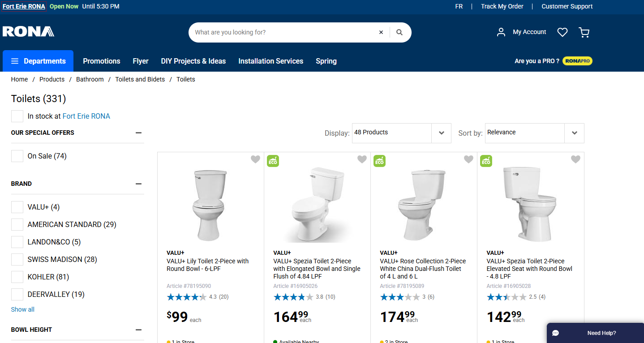Screen dimensions: 644x343
Task: Collapse the Our Special Offers section
Action: pyautogui.click(x=138, y=133)
